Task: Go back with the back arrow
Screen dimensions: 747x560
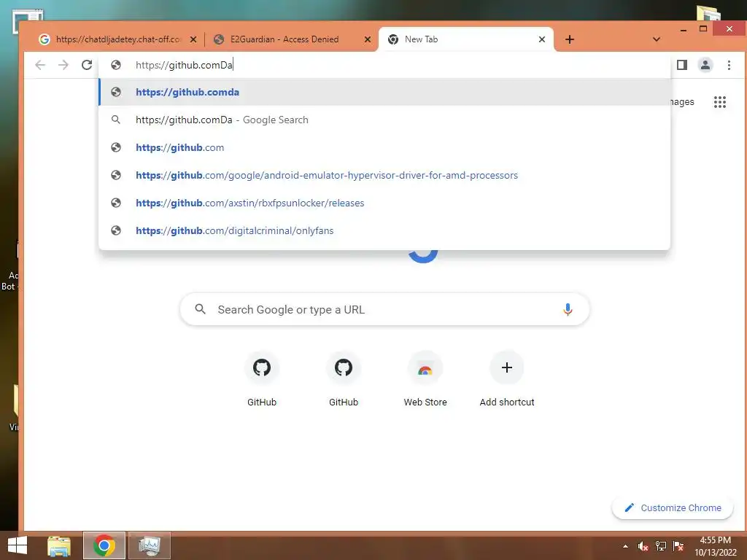Action: click(x=41, y=65)
